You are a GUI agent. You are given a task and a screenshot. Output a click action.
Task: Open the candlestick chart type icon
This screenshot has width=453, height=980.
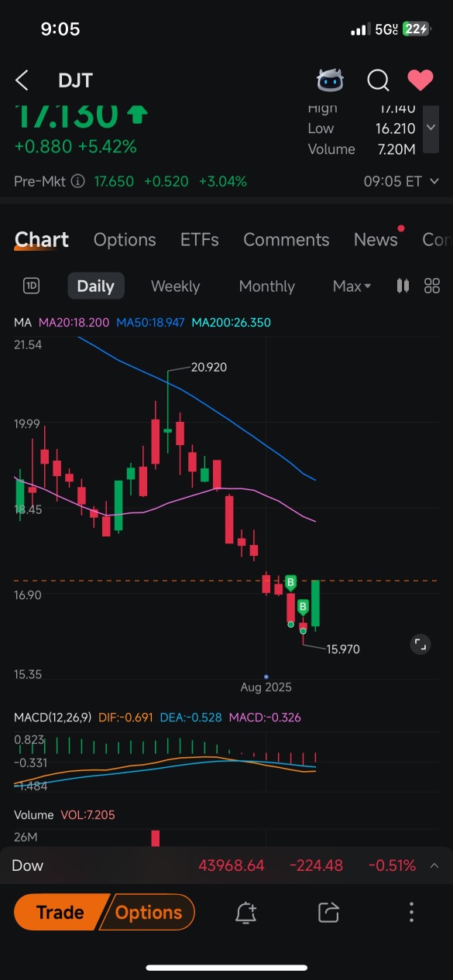403,286
